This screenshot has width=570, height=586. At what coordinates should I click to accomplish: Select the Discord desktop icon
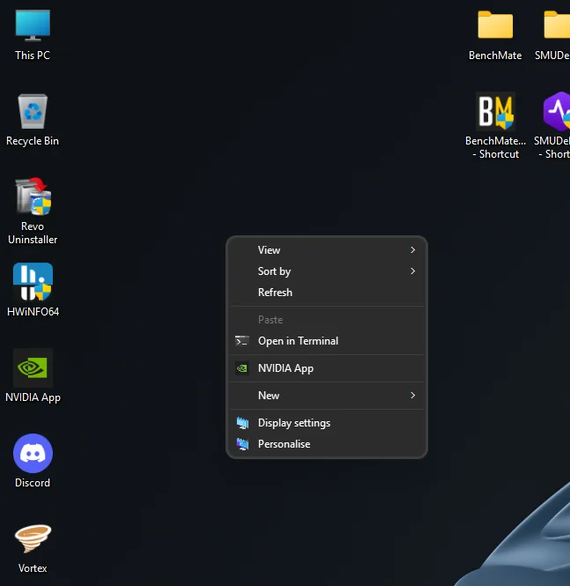[33, 453]
